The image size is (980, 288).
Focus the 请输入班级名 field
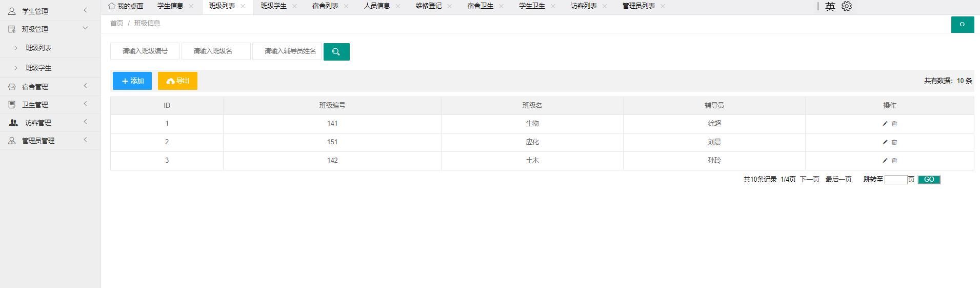216,51
